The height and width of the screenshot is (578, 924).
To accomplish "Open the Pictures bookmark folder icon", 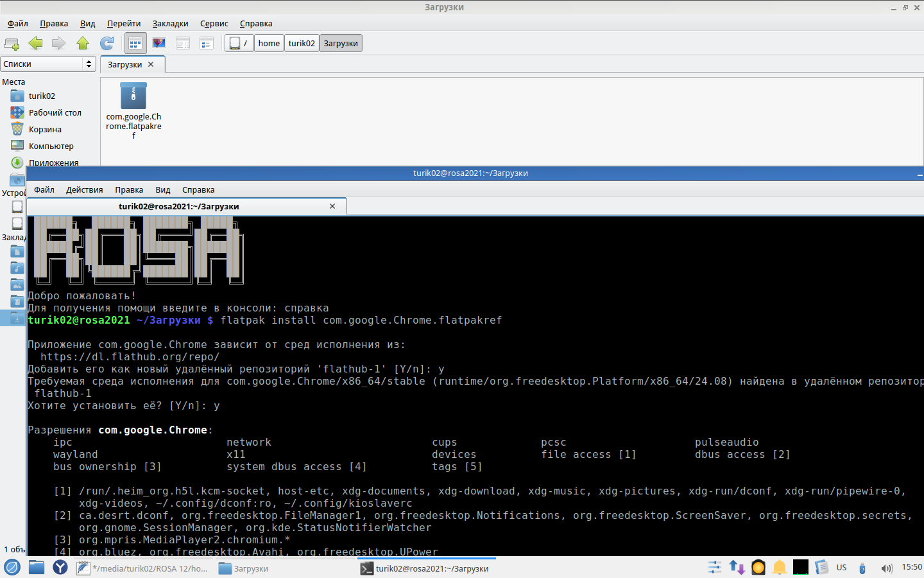I will pyautogui.click(x=17, y=285).
